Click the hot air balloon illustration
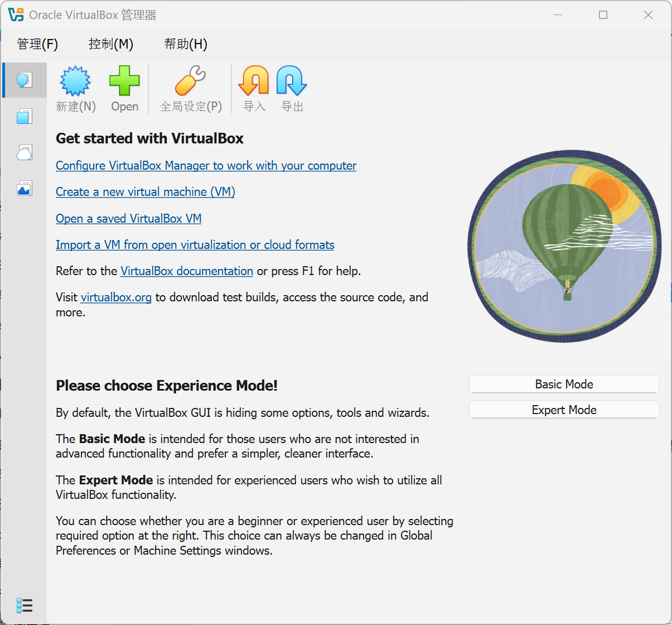The height and width of the screenshot is (625, 672). [x=564, y=246]
